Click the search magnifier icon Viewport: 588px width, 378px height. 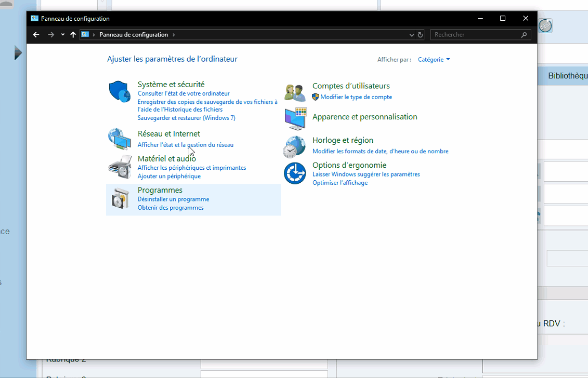(x=524, y=35)
